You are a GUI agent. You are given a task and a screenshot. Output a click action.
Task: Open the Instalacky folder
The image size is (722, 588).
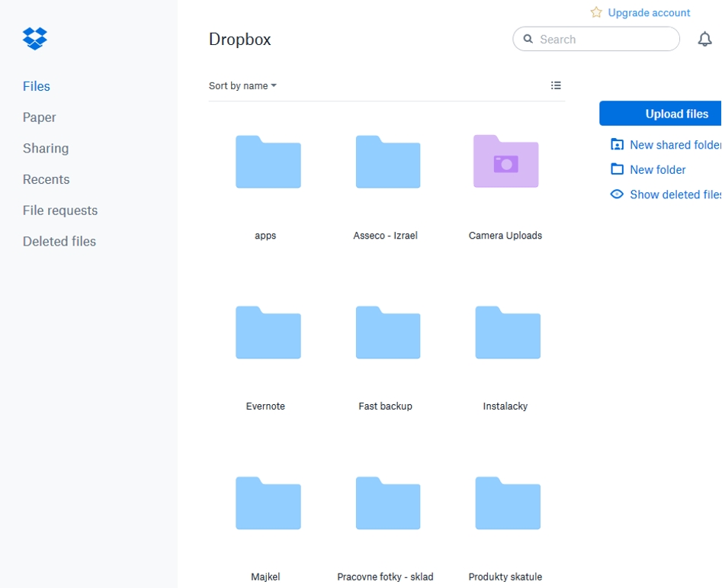point(507,333)
